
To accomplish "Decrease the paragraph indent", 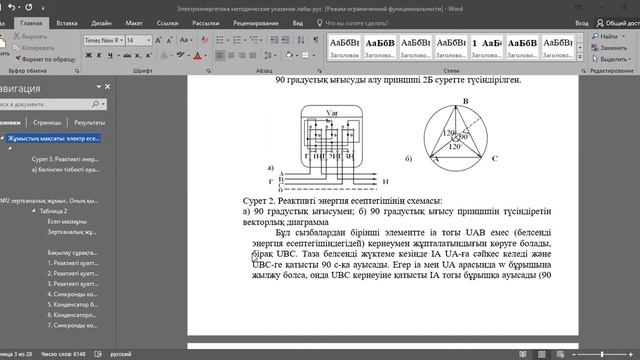I will 274,40.
